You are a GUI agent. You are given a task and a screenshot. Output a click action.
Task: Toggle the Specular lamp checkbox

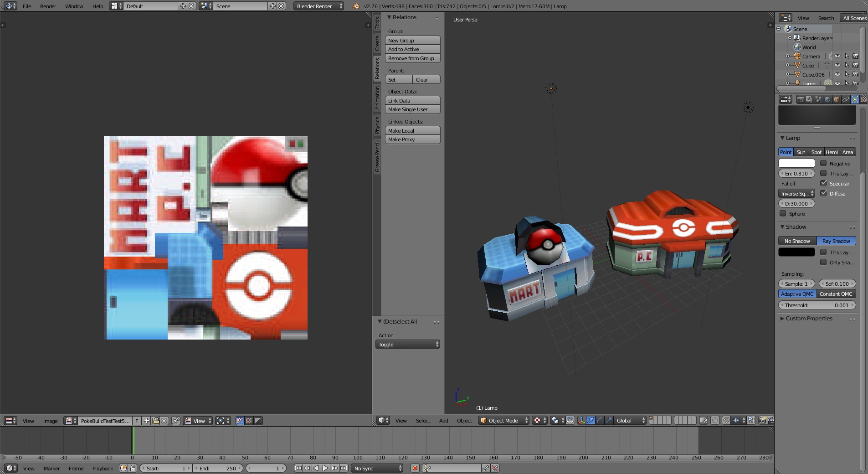[x=823, y=183]
